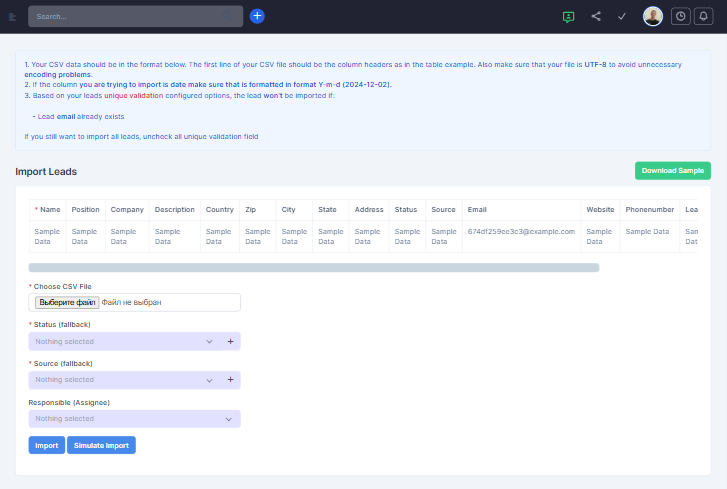Open the notifications bell icon
The width and height of the screenshot is (727, 489).
click(x=704, y=16)
